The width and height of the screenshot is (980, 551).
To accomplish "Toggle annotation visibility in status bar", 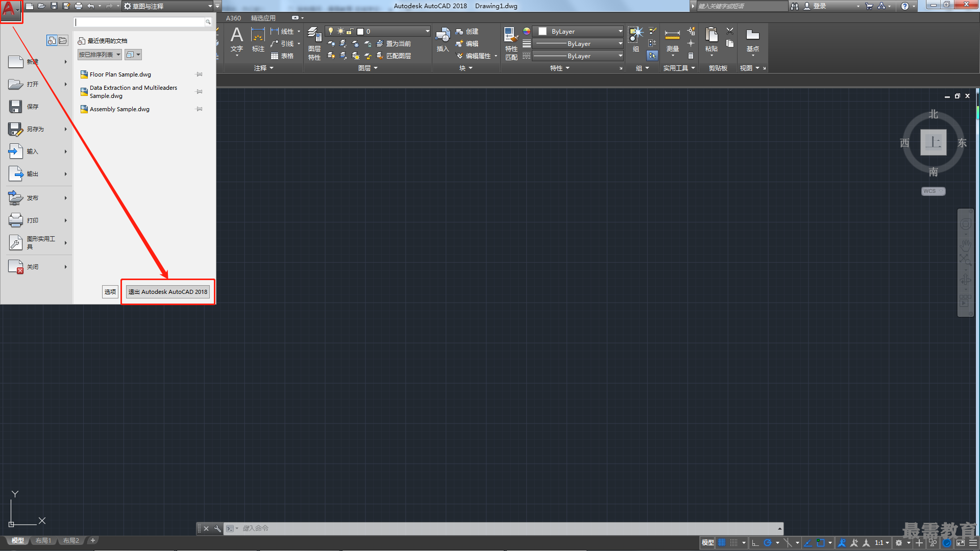I will point(842,543).
